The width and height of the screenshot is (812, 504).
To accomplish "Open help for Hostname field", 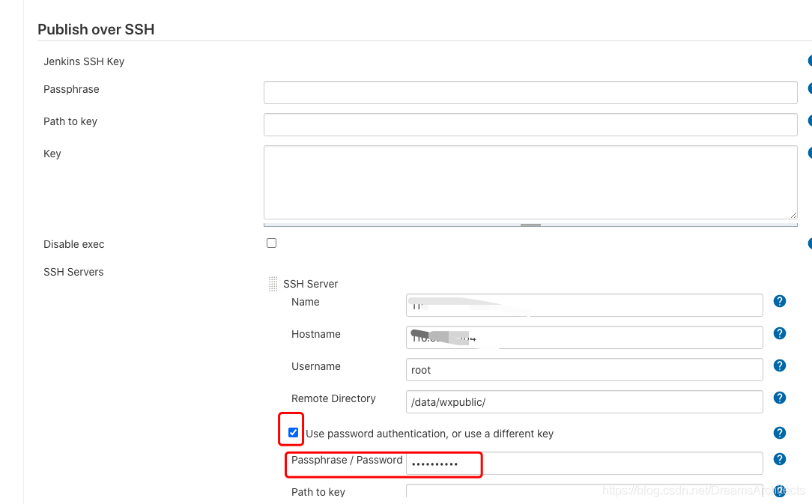I will [x=779, y=333].
